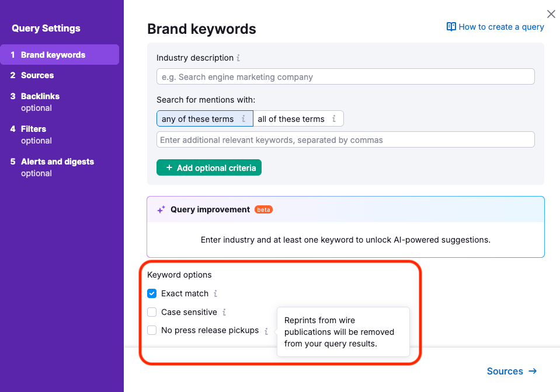Click info icon beside 'all of these terms'
The image size is (560, 392).
[x=334, y=119]
